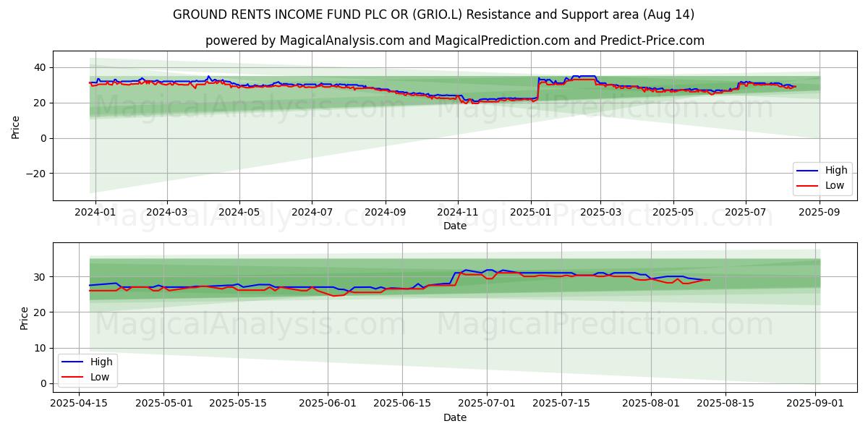Screen dimensions: 868x434
Task: Click the top chart x-axis label '2024-03'
Action: pyautogui.click(x=166, y=213)
